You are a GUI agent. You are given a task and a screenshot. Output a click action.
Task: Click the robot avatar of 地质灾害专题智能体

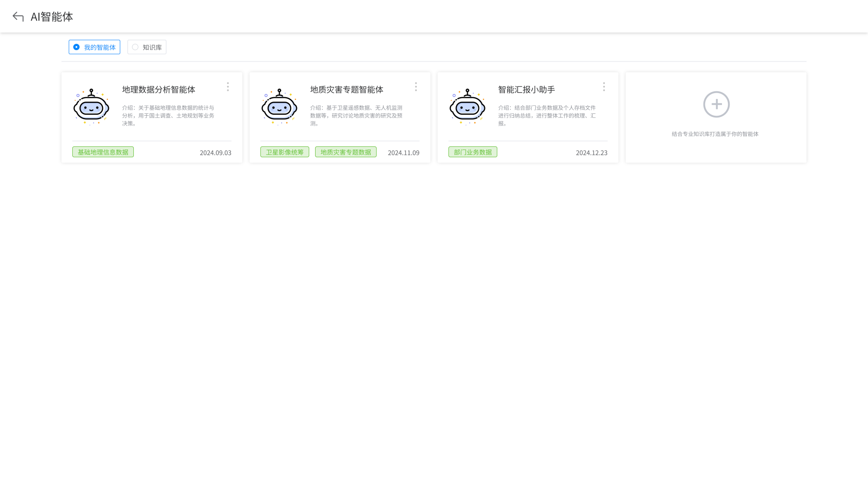click(279, 107)
